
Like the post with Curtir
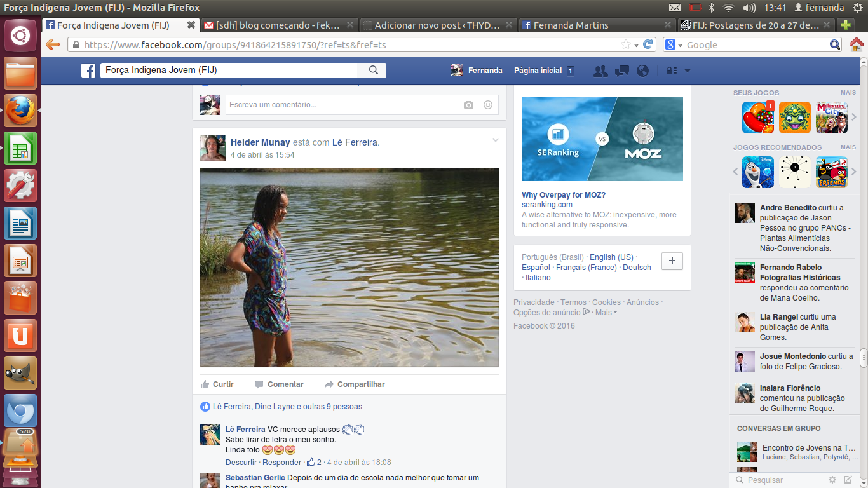[x=217, y=384]
